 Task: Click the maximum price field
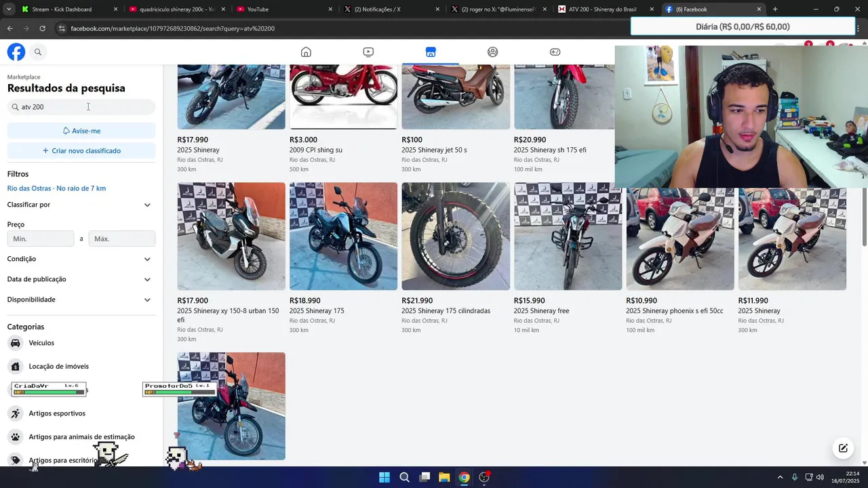122,239
